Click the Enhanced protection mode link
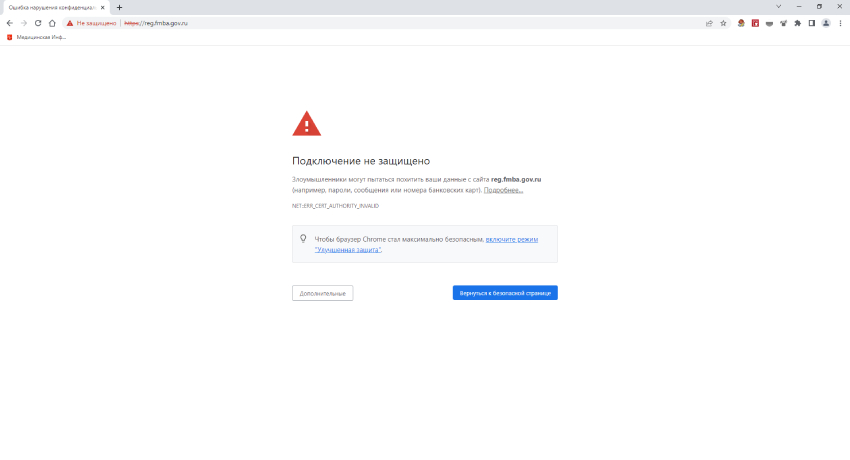 (426, 244)
